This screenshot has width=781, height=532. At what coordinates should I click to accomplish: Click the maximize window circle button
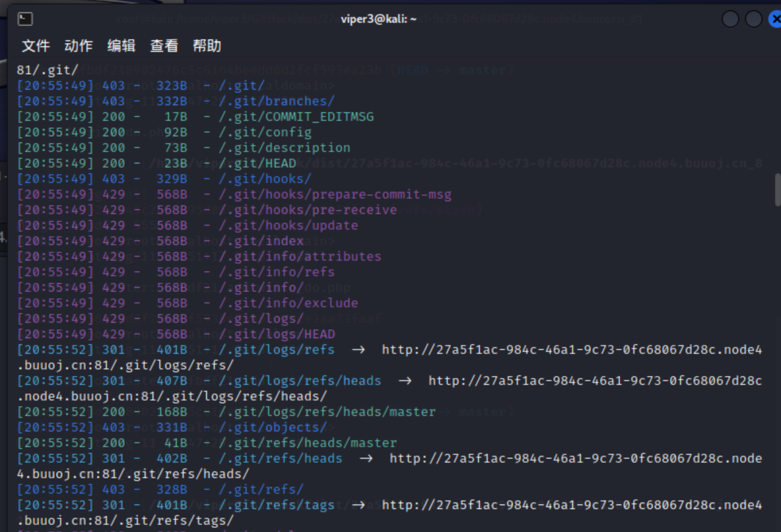coord(753,19)
